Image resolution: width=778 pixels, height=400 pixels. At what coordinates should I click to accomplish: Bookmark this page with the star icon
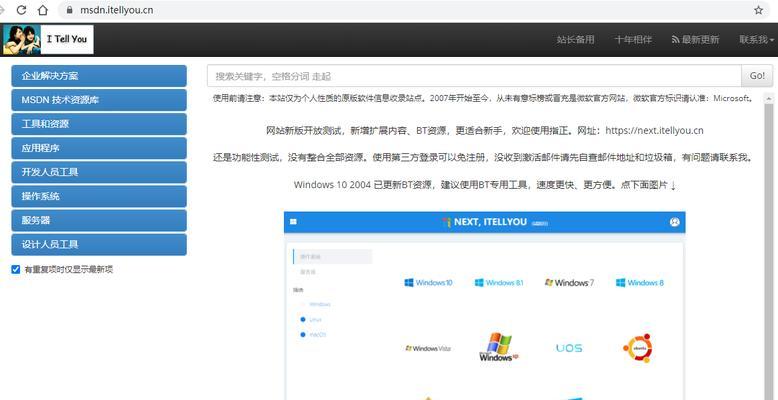click(758, 10)
